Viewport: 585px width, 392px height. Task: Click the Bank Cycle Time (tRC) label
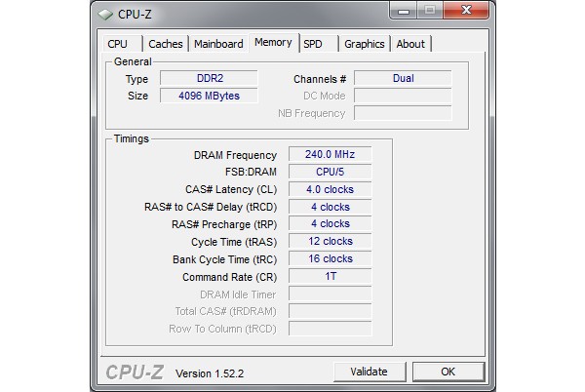(x=224, y=259)
